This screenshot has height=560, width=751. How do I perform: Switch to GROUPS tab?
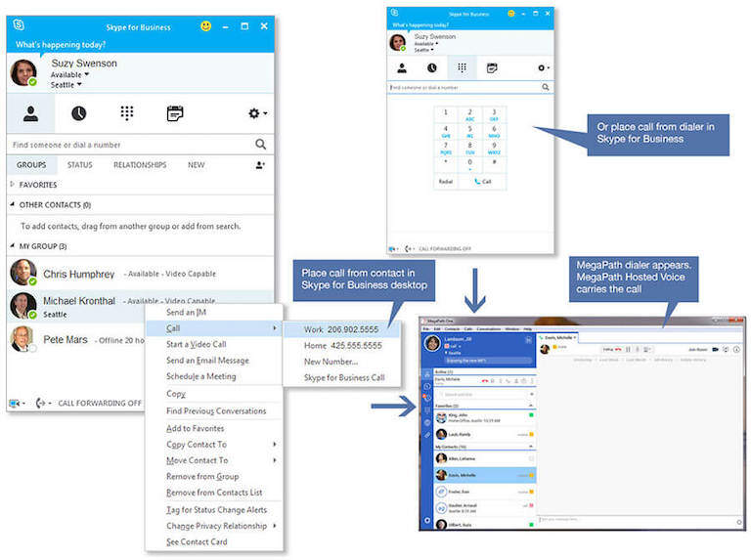click(31, 165)
